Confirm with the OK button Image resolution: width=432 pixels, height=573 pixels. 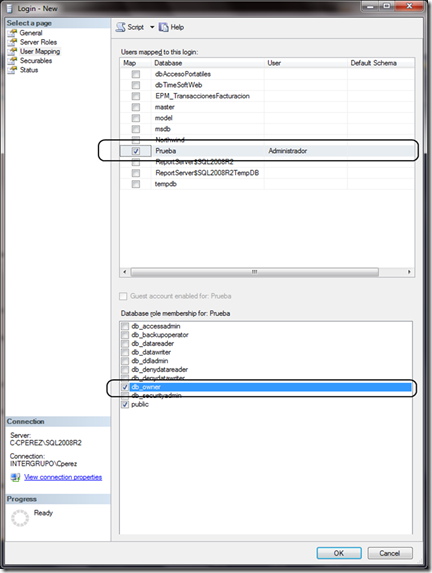coord(339,553)
